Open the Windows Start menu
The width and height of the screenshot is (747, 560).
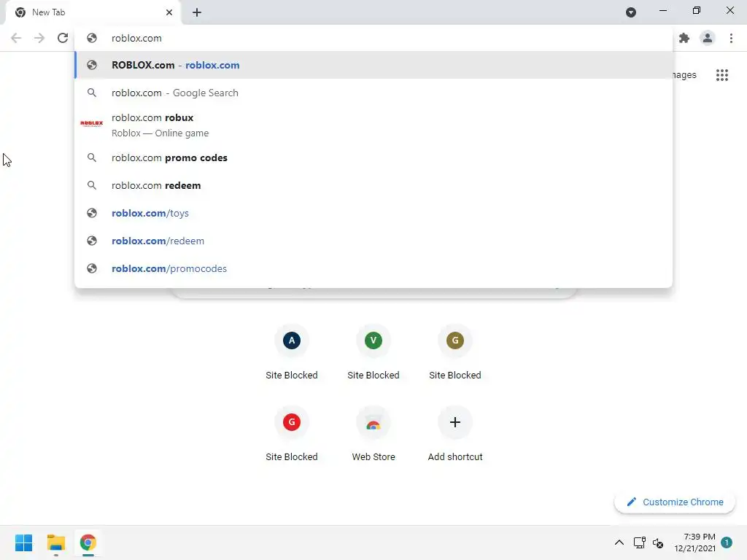tap(23, 542)
